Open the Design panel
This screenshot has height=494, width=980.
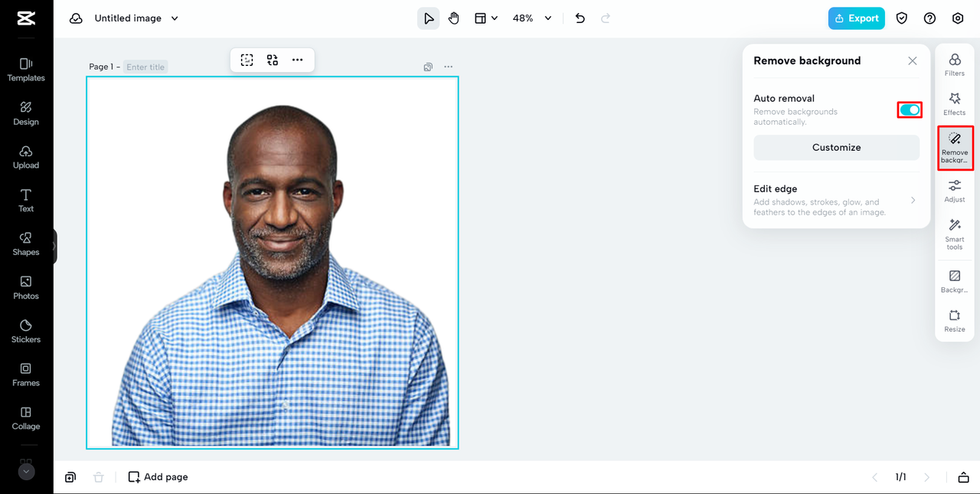pos(26,113)
